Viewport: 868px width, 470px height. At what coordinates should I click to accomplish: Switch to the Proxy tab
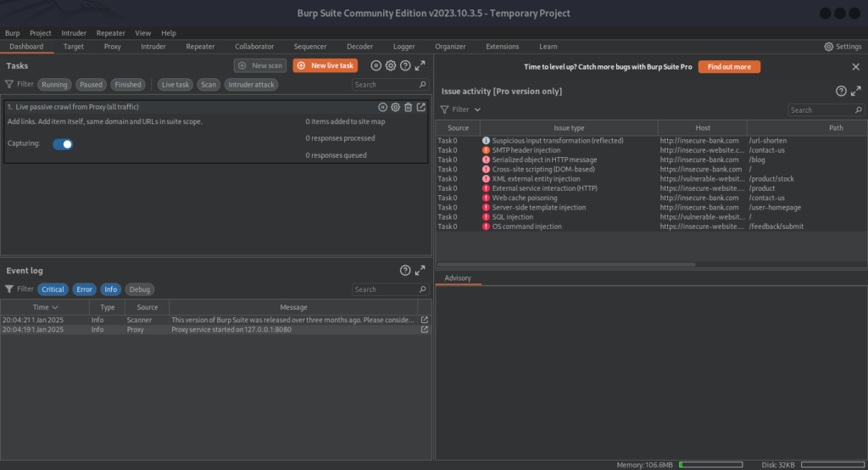(x=113, y=47)
